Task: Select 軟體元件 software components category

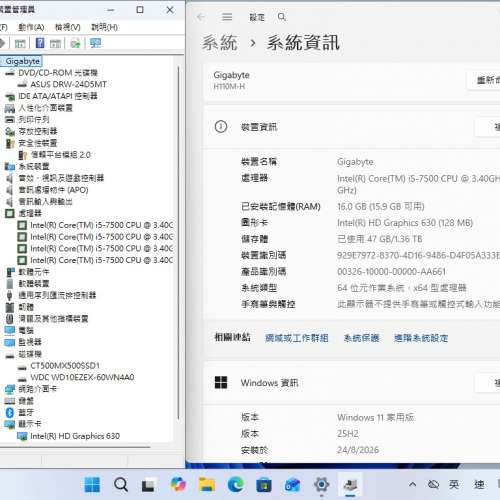Action: (34, 272)
